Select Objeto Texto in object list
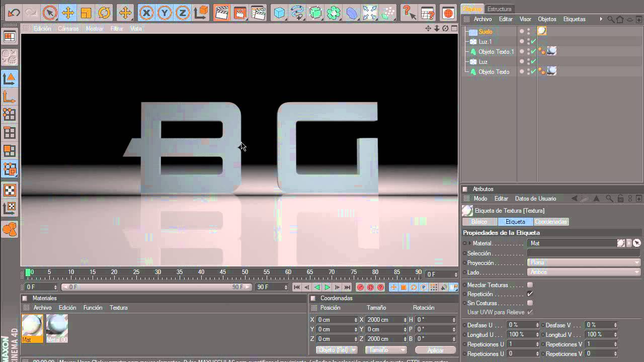 (494, 72)
